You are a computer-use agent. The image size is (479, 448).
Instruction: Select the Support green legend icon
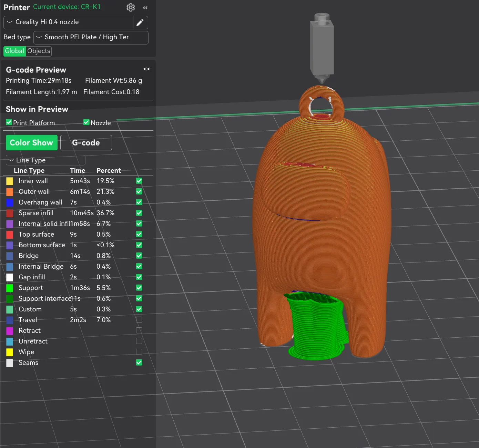10,288
